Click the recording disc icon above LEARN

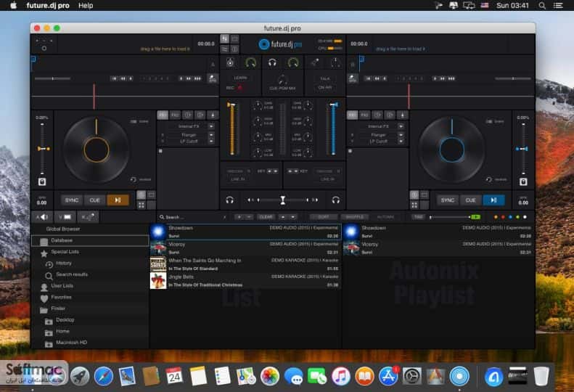click(x=230, y=62)
